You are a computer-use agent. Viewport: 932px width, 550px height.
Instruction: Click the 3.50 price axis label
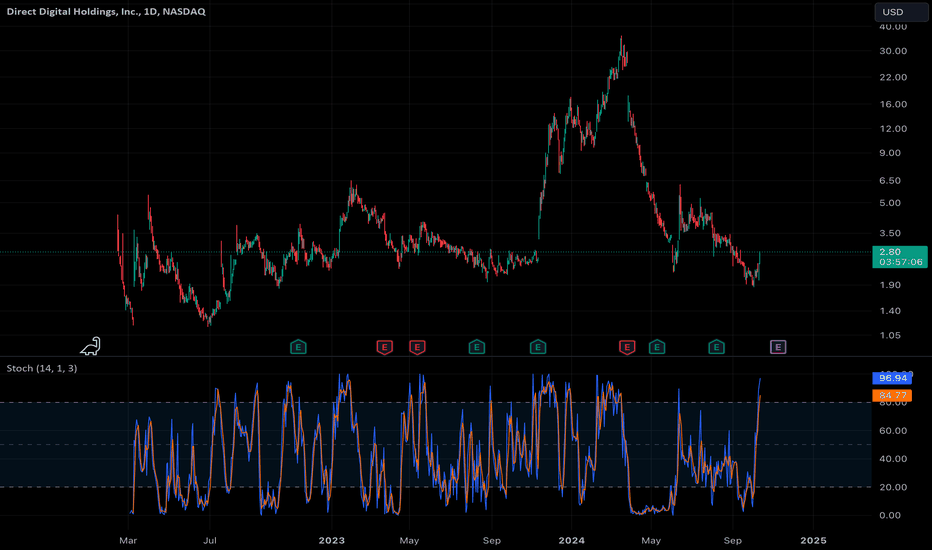tap(890, 233)
